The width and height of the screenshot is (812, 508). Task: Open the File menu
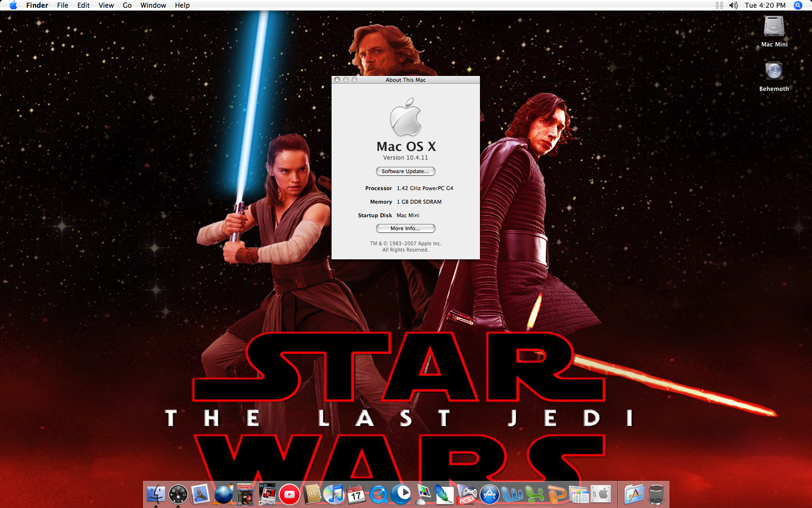pyautogui.click(x=63, y=5)
